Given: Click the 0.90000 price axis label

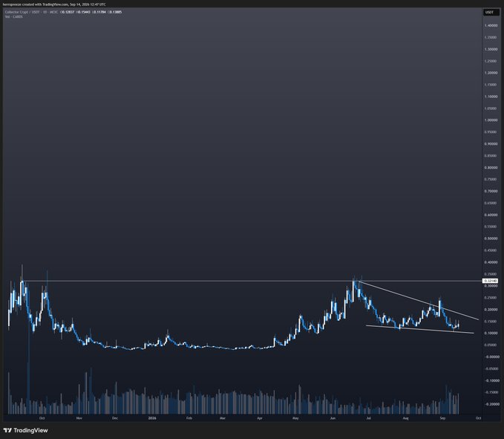Looking at the screenshot, I should tap(491, 144).
